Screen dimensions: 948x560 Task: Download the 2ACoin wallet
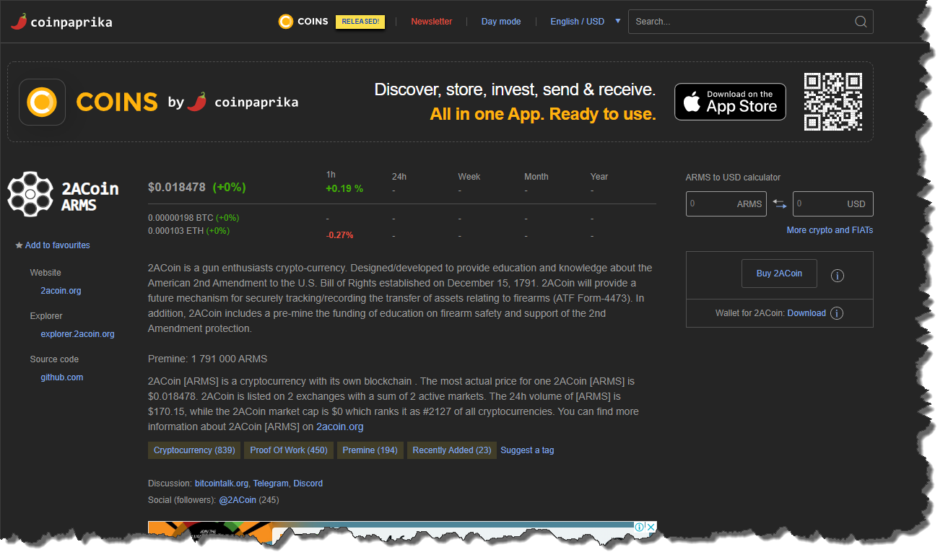click(x=806, y=313)
